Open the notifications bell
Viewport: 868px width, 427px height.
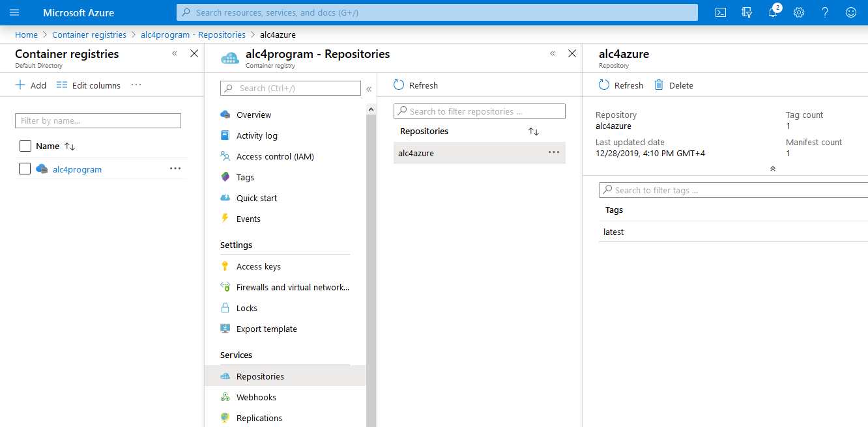pyautogui.click(x=773, y=12)
